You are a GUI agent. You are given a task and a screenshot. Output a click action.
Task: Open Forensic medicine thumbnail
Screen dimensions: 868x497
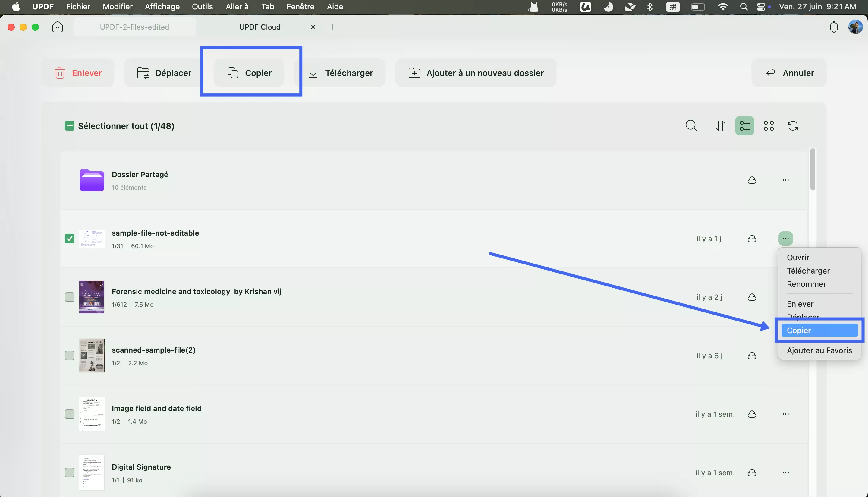click(92, 297)
